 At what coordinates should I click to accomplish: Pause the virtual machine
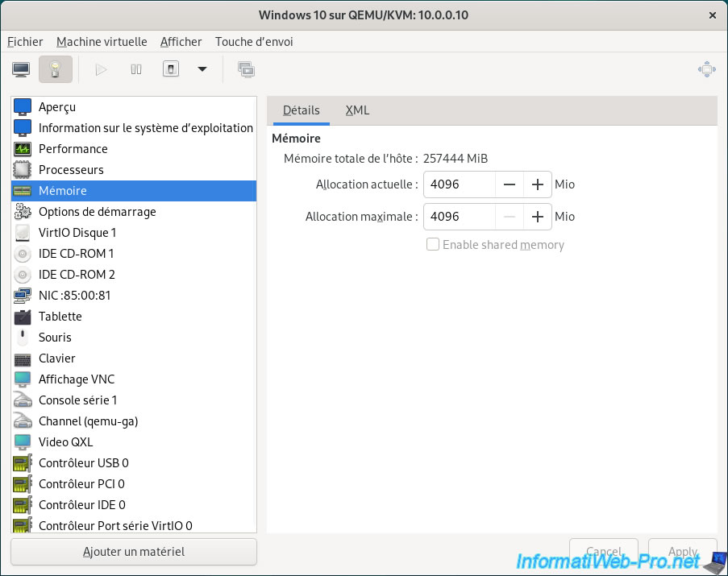pos(136,69)
